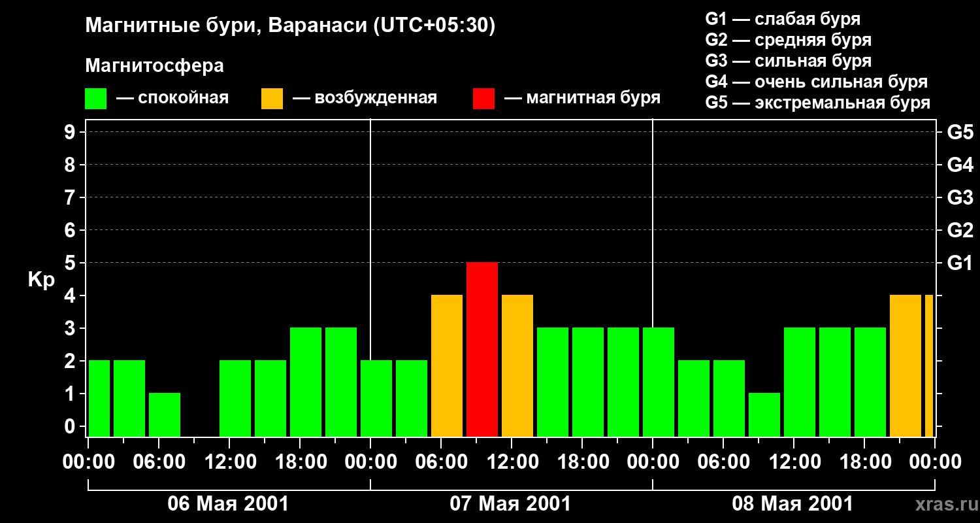Click the '06 Мая 2001' date label
Viewport: 980px width, 523px height.
228,503
